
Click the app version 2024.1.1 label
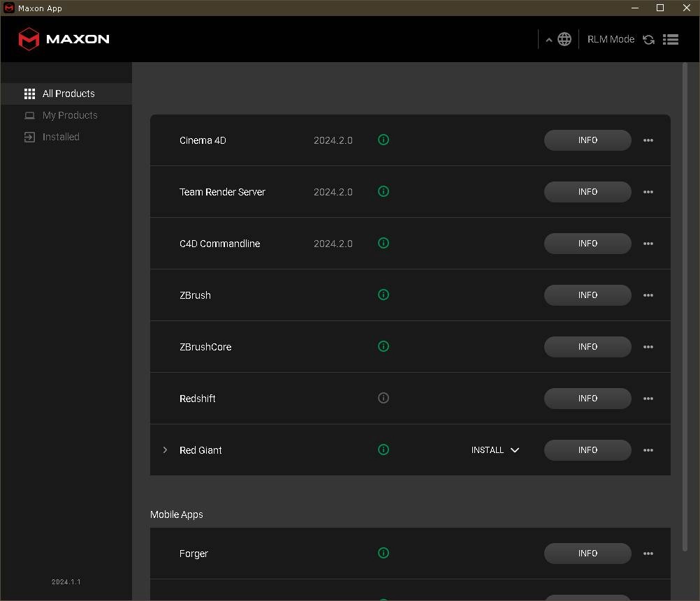click(66, 582)
